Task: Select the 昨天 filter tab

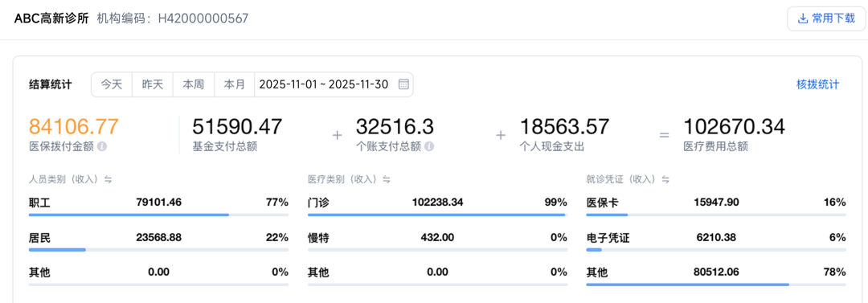Action: 152,84
